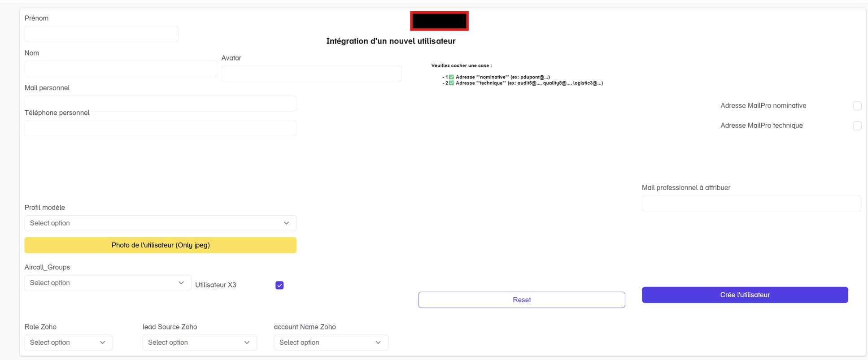Expand the Aircall_Groups dropdown
Viewport: 868px width, 360px height.
108,283
